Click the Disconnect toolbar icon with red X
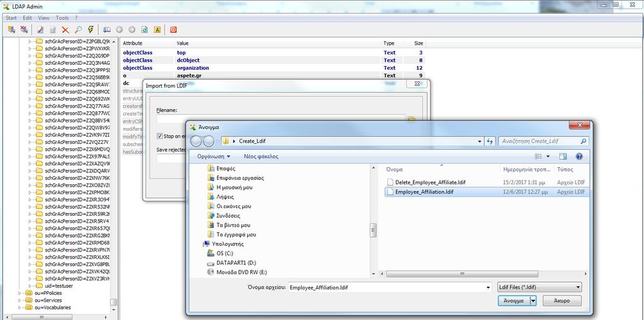The height and width of the screenshot is (320, 644). click(25, 30)
